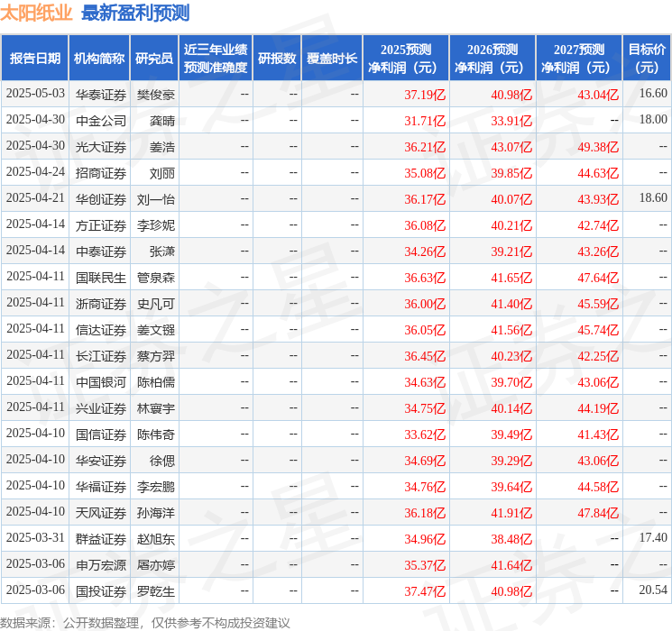Click the 2025预测净利润 column header
The image size is (672, 631).
(x=406, y=58)
